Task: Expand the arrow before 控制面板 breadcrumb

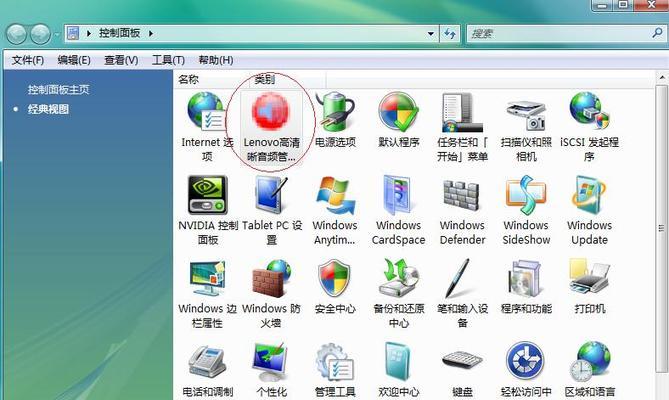Action: point(89,33)
